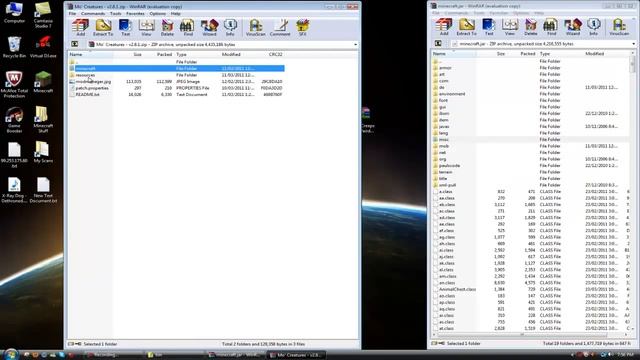Click Find icon in Mo' Creatures window
Viewport: 640px width, 360px height.
click(x=188, y=27)
